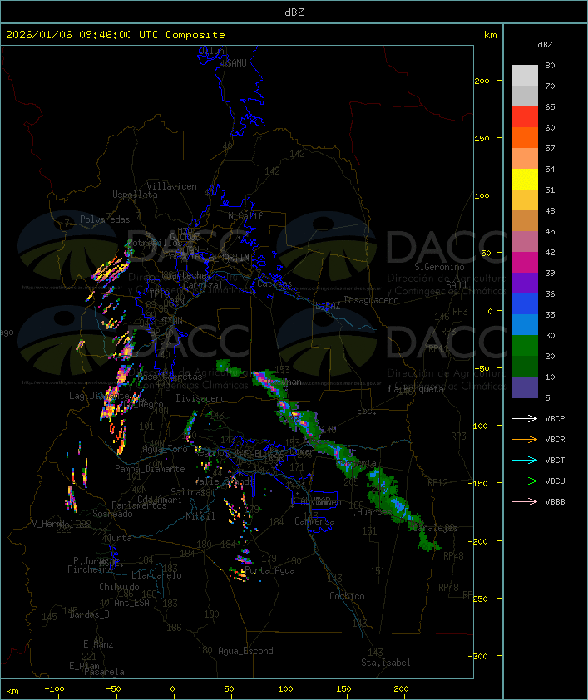
Task: Pick the dark green 10-20 dBZ swatch
Action: click(x=525, y=366)
